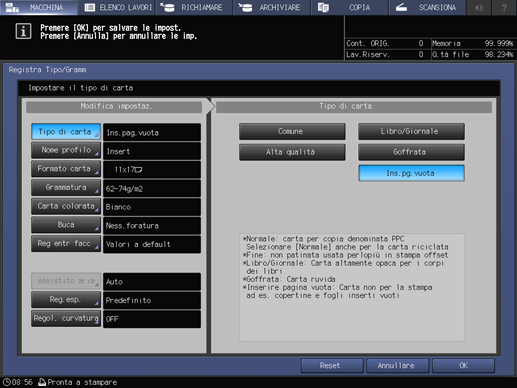Click the OFF curl adjustment value

pos(152,319)
